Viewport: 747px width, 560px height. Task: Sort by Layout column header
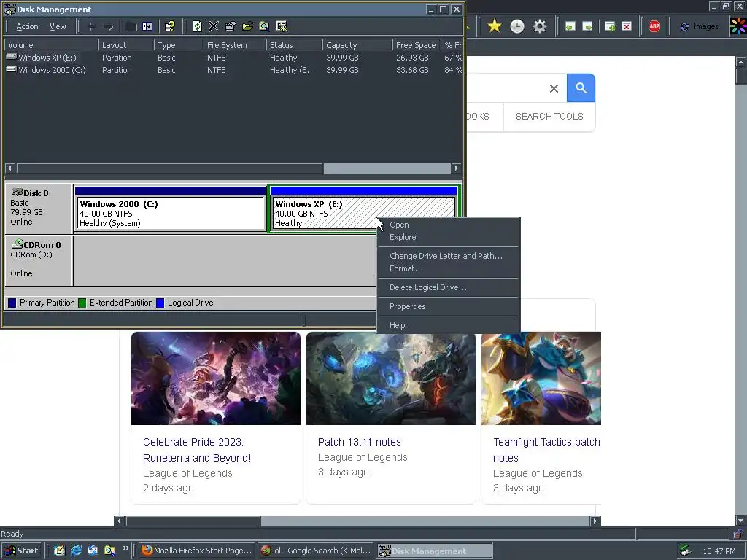click(x=125, y=45)
